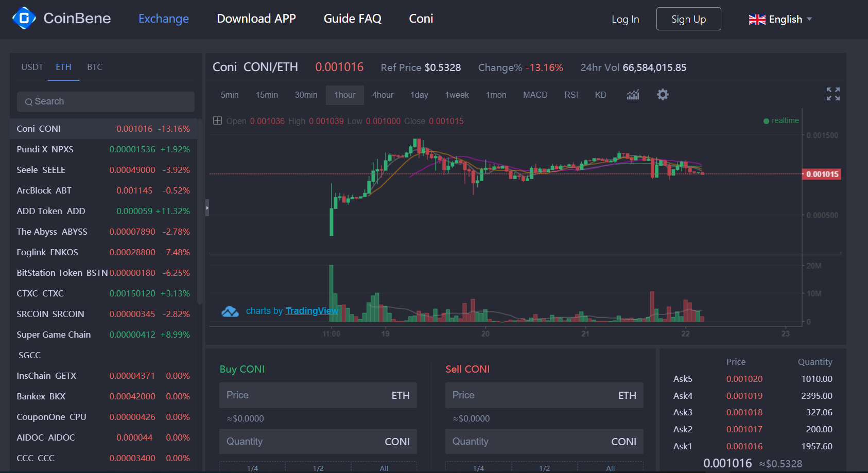This screenshot has height=473, width=868.
Task: Select the 30min chart interval
Action: coord(306,95)
